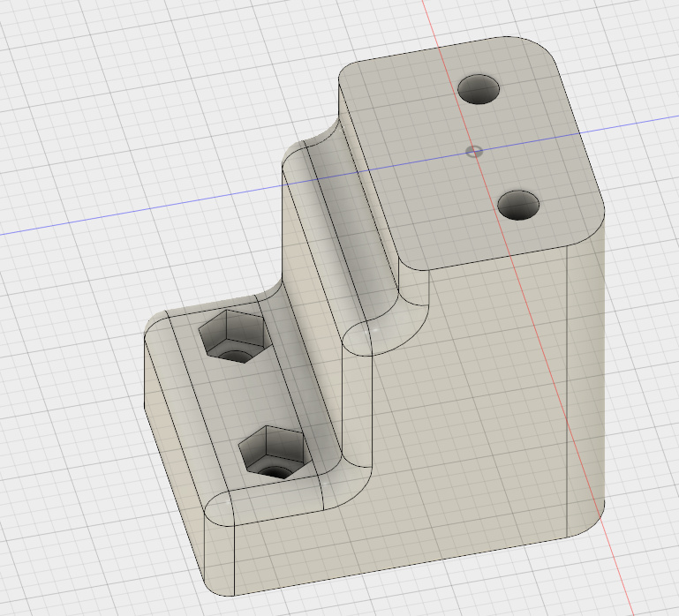The width and height of the screenshot is (679, 616).
Task: Select the round bore inside the lower hex pocket
Action: [275, 472]
